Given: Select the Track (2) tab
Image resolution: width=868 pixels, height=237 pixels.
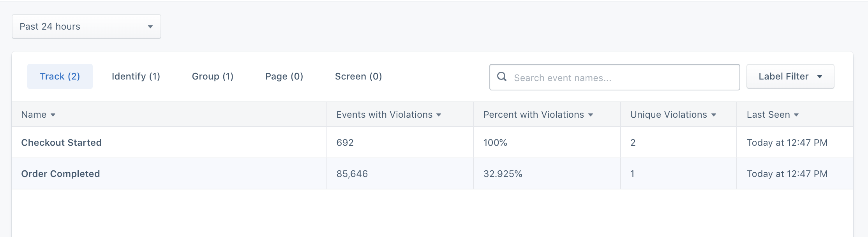Looking at the screenshot, I should click(60, 76).
